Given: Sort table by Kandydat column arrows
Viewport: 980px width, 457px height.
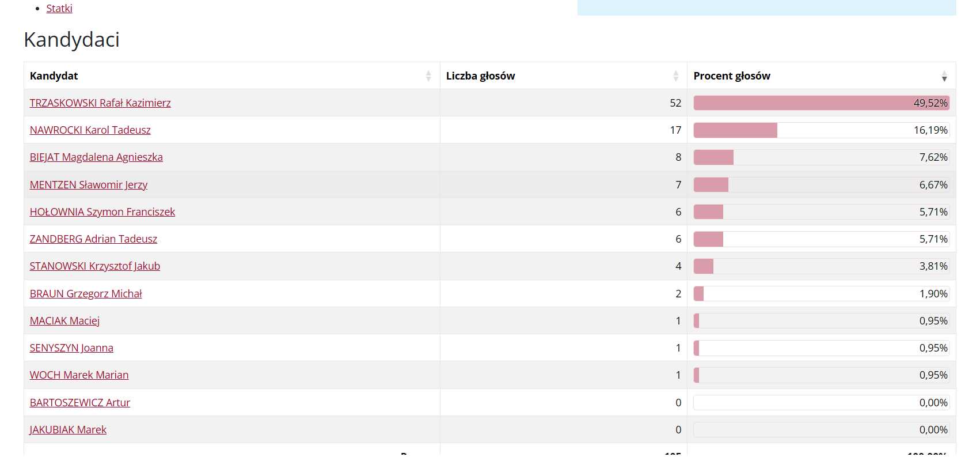Looking at the screenshot, I should [x=428, y=76].
